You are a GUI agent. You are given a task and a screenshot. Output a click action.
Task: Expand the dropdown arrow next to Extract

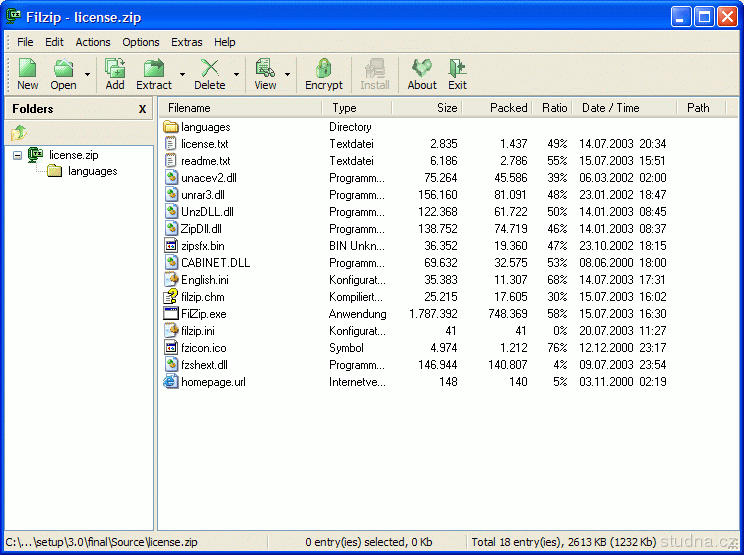point(182,74)
